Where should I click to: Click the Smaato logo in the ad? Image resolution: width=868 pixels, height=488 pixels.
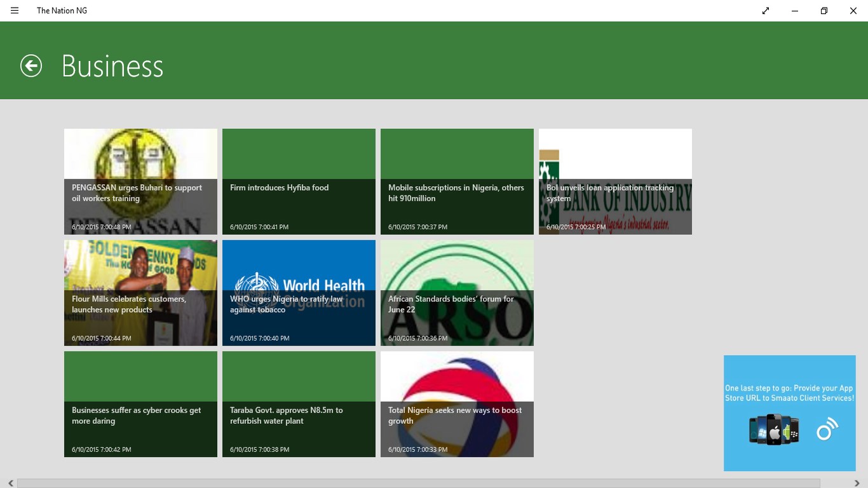tap(827, 430)
